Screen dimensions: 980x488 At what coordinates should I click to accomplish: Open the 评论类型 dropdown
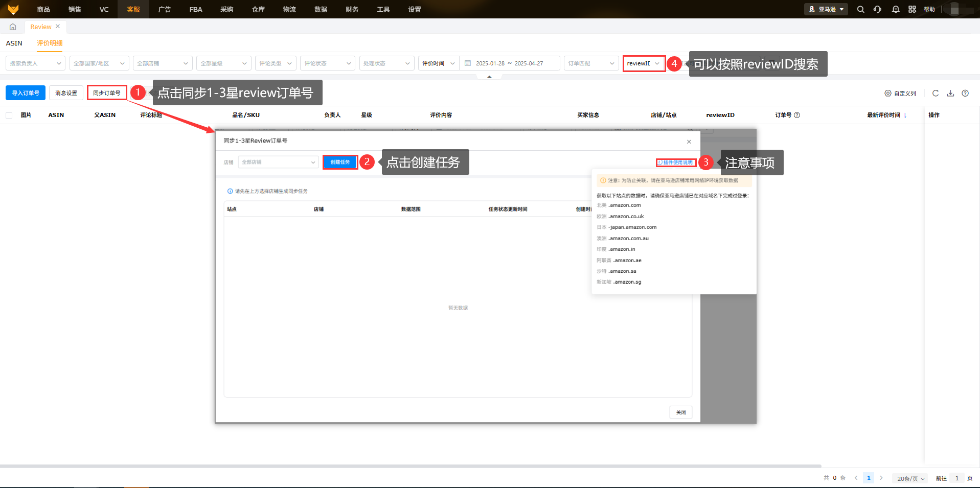(276, 63)
